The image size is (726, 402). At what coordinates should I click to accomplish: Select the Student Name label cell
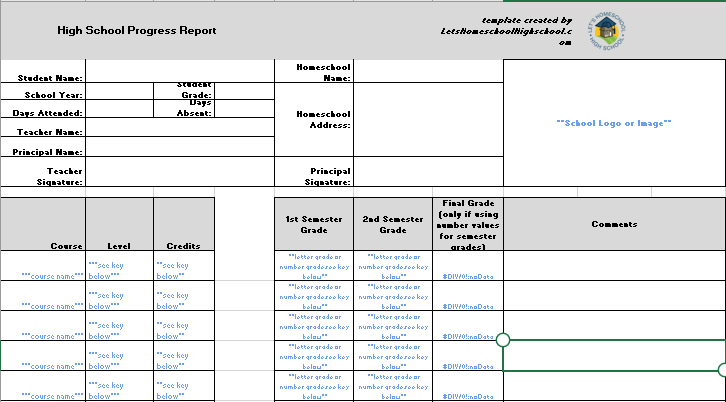click(43, 71)
